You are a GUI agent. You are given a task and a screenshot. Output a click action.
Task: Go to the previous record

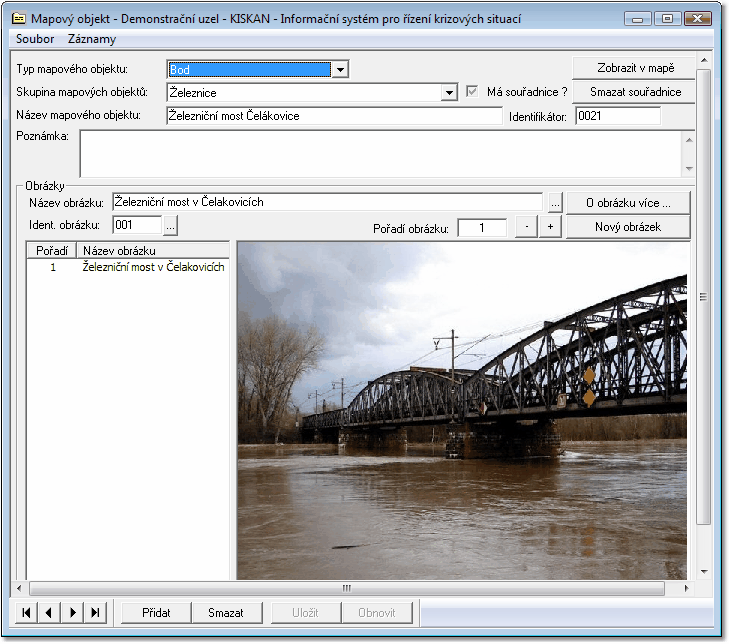tap(49, 613)
